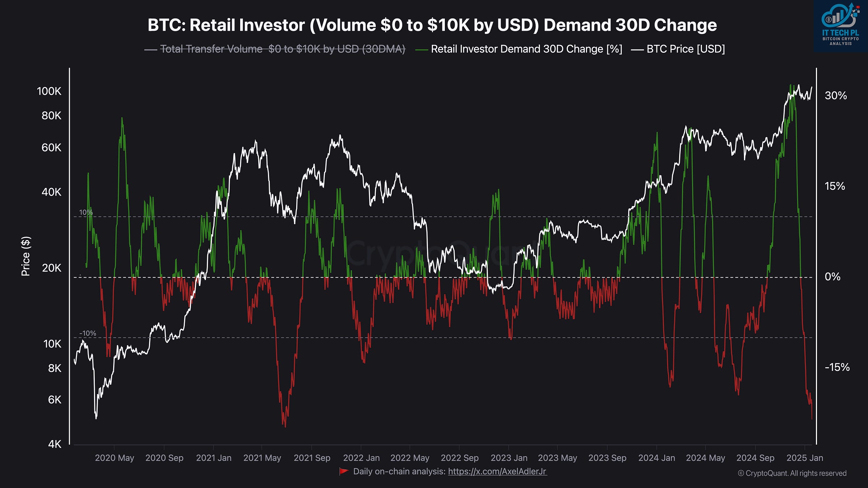Screen dimensions: 868x488
Task: Click the 2020 May date label
Action: pos(114,458)
